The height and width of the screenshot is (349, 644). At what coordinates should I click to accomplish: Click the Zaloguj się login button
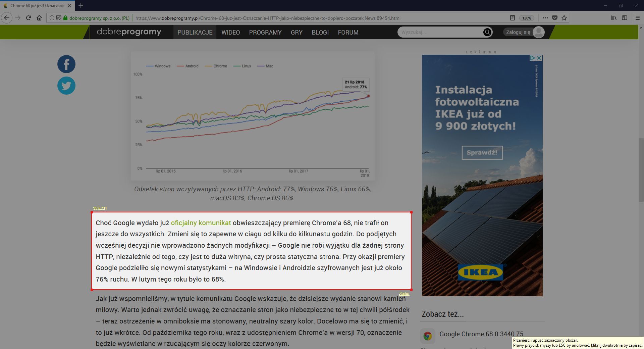(518, 32)
